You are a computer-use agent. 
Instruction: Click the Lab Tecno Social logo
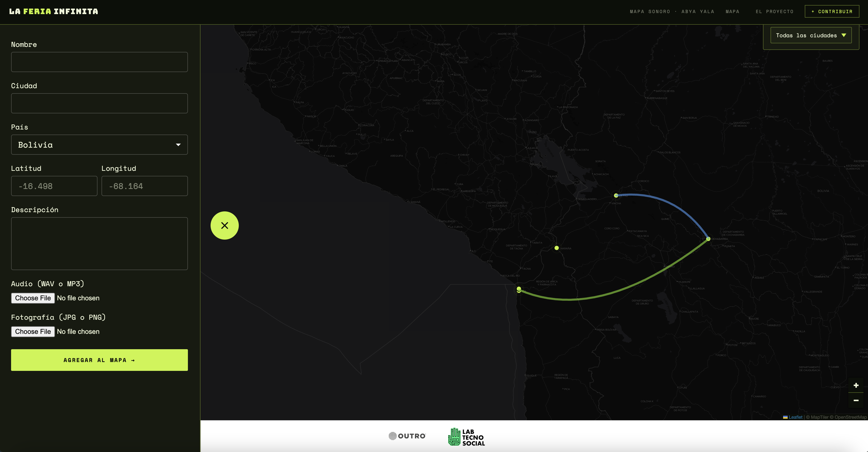(467, 437)
